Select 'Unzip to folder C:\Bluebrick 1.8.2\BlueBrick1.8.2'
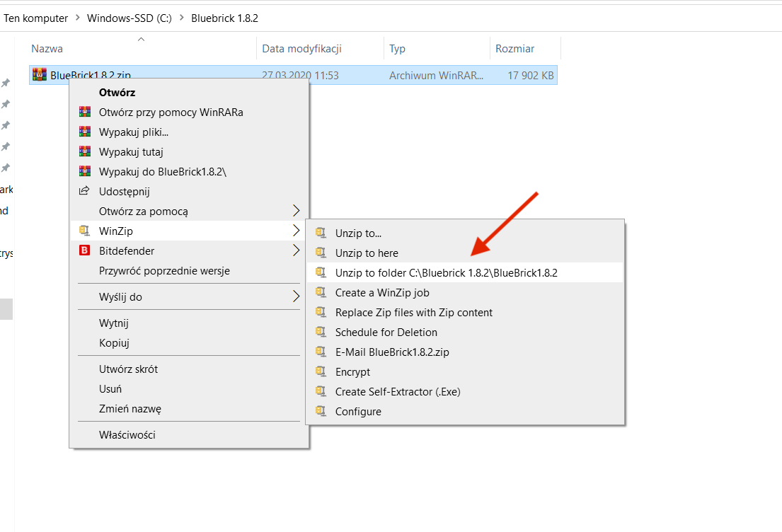Screen dimensions: 782x532 click(x=465, y=273)
